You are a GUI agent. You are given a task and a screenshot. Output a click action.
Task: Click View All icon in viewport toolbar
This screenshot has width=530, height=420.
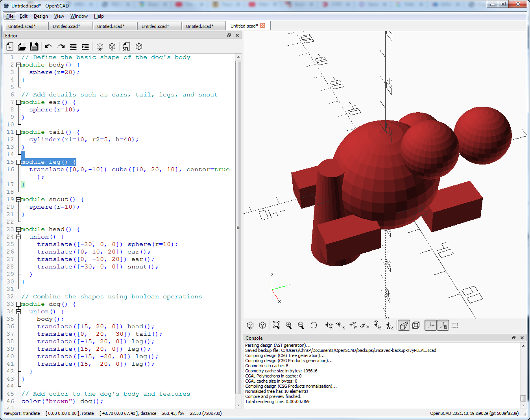276,325
